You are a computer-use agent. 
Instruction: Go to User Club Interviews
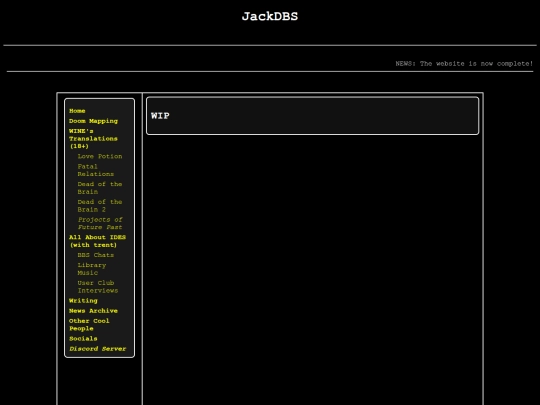pos(98,287)
